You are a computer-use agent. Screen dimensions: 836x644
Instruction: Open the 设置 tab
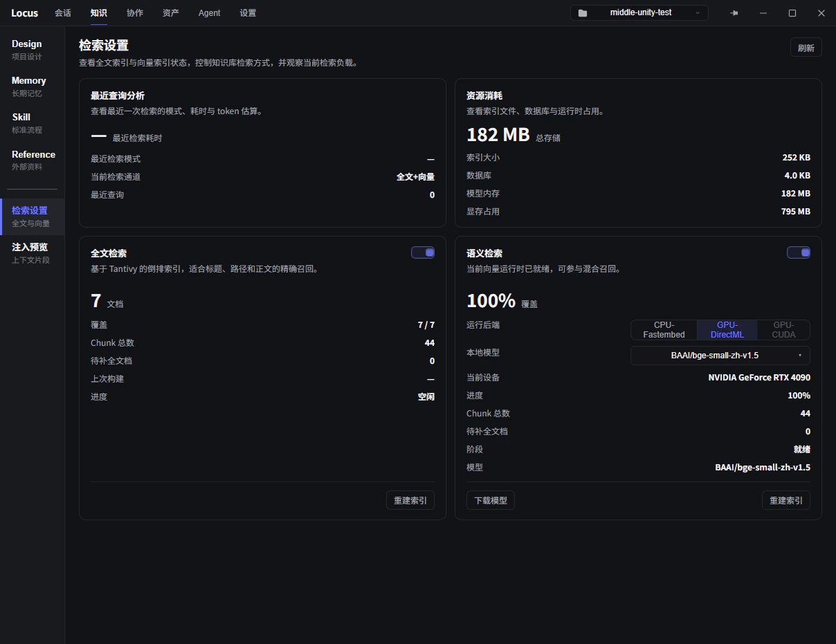tap(248, 13)
